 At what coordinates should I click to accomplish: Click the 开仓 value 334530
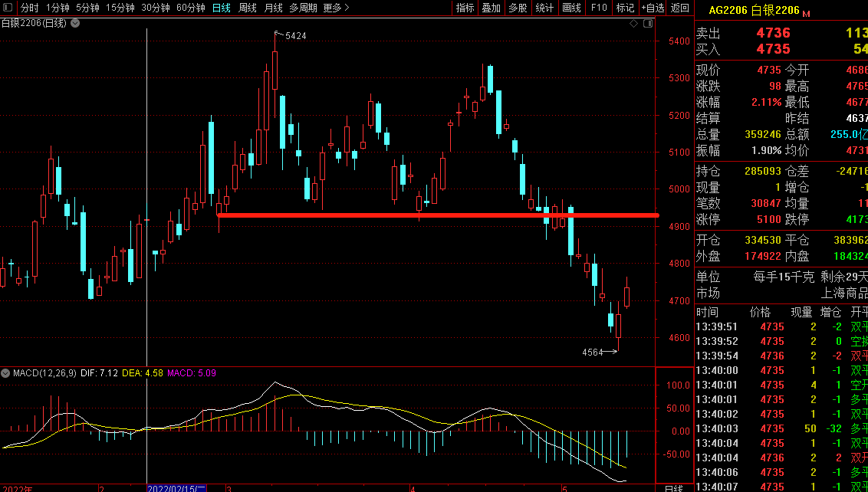tap(763, 240)
